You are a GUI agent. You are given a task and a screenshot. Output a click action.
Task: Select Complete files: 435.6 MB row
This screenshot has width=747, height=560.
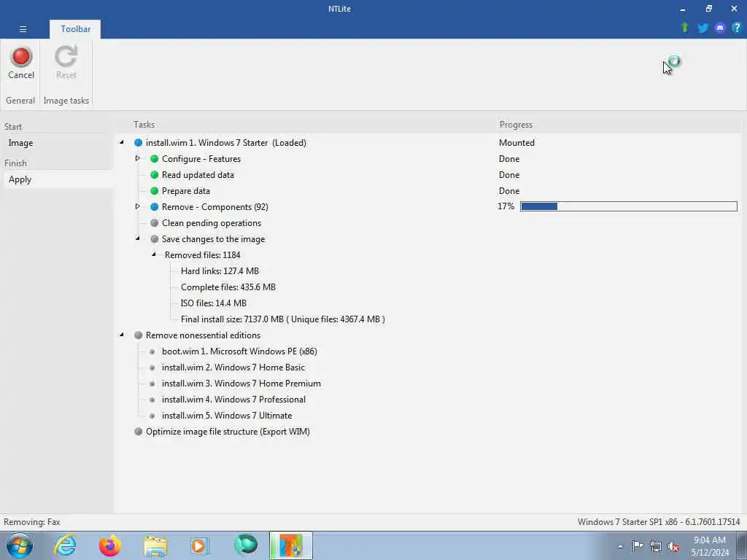pyautogui.click(x=228, y=287)
